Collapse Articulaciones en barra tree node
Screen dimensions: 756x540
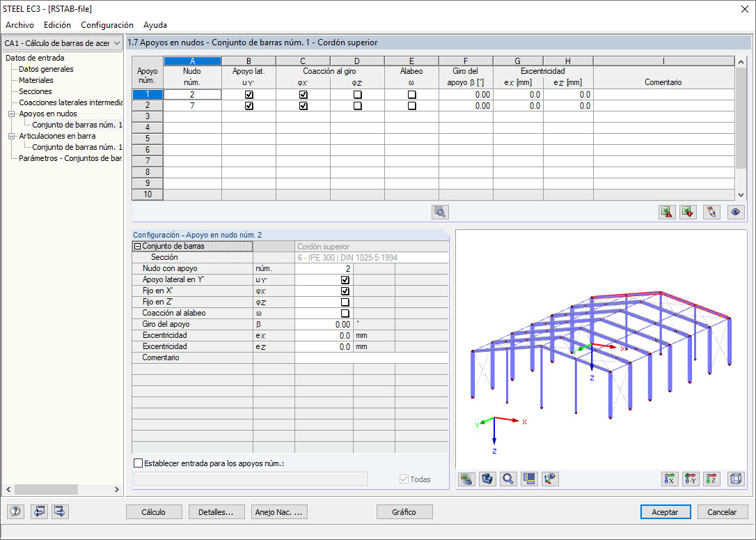coord(12,136)
